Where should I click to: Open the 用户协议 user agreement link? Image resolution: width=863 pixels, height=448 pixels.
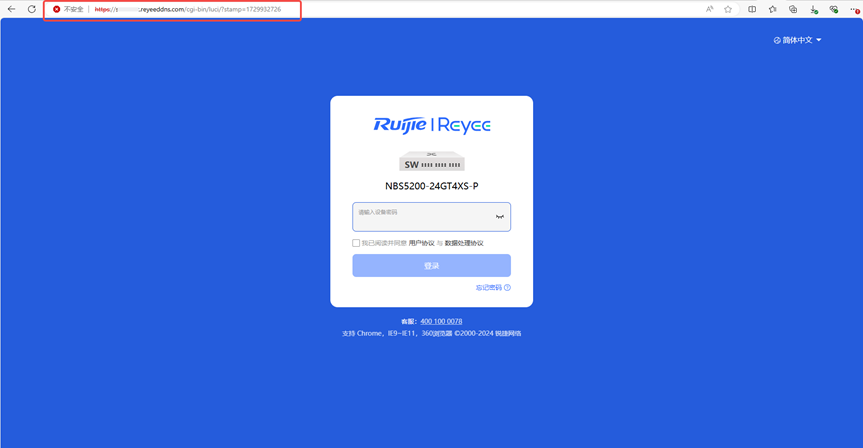tap(422, 243)
